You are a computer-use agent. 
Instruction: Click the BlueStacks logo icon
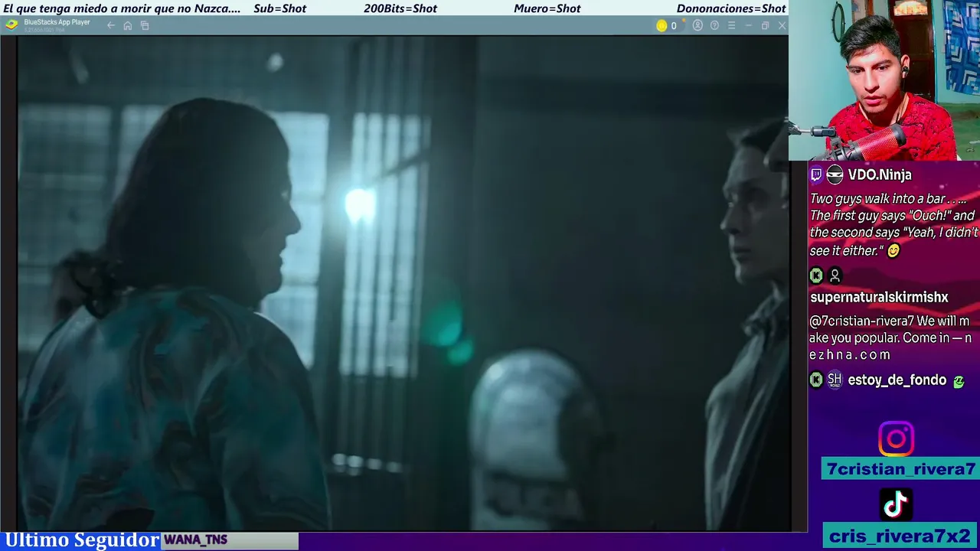[x=11, y=24]
